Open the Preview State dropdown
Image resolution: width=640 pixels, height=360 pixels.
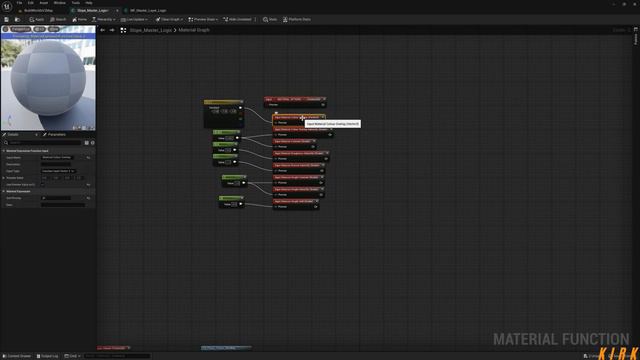[203, 20]
